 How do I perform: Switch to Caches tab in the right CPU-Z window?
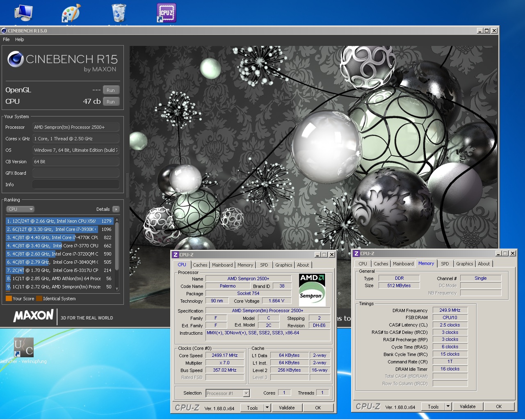pyautogui.click(x=381, y=264)
